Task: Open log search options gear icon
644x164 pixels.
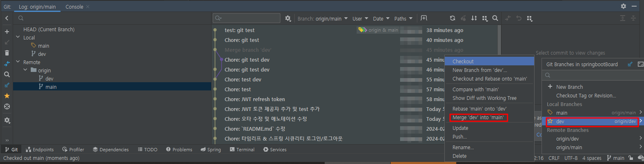Action: tap(288, 18)
